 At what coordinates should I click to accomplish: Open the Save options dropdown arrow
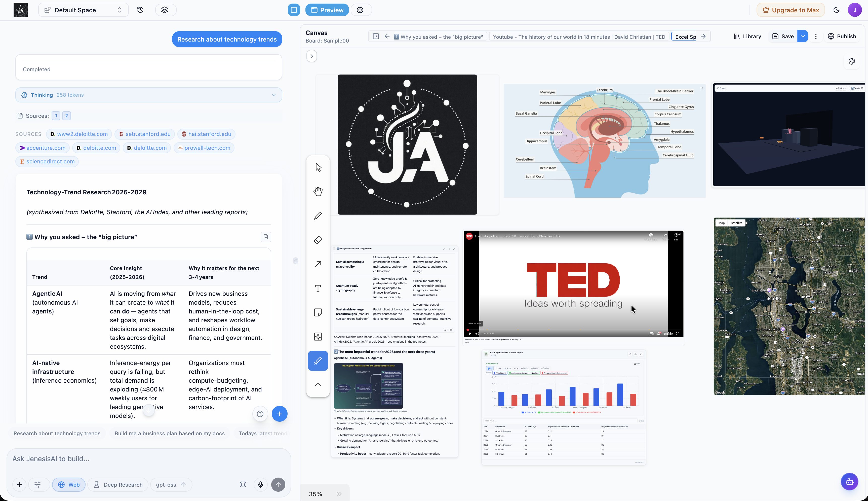click(x=802, y=37)
